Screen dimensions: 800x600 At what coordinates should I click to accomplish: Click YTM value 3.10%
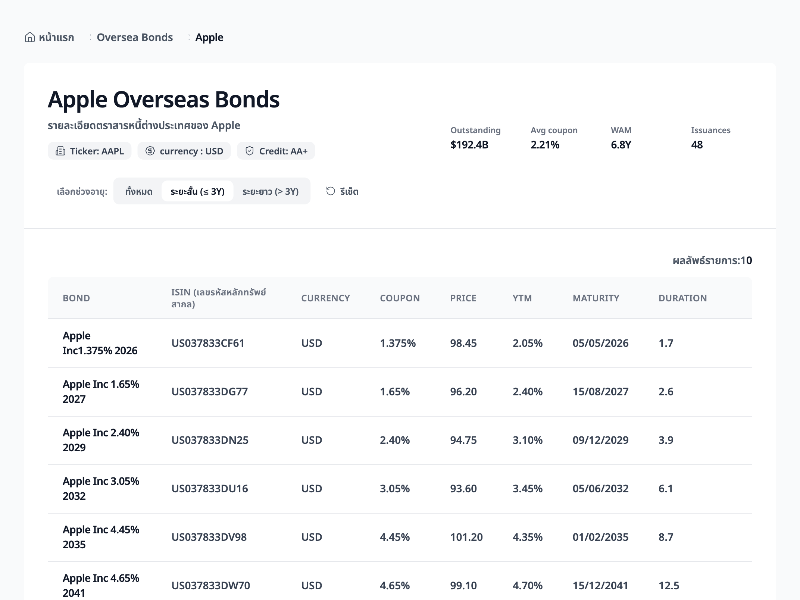coord(528,440)
